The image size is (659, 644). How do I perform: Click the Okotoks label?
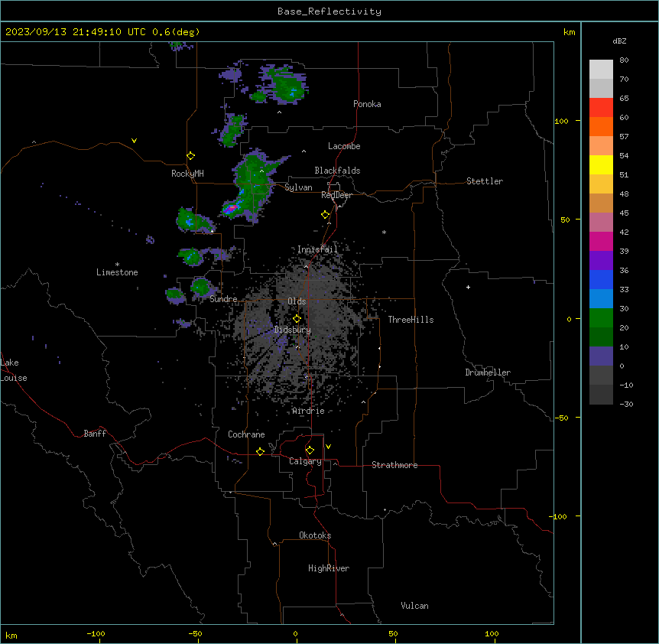point(315,535)
